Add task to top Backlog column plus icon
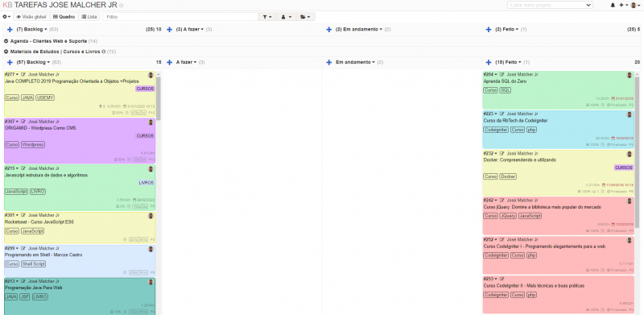This screenshot has width=644, height=315. pyautogui.click(x=10, y=30)
